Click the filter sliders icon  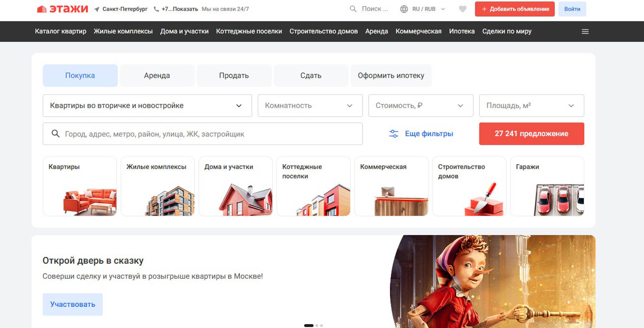coord(394,134)
